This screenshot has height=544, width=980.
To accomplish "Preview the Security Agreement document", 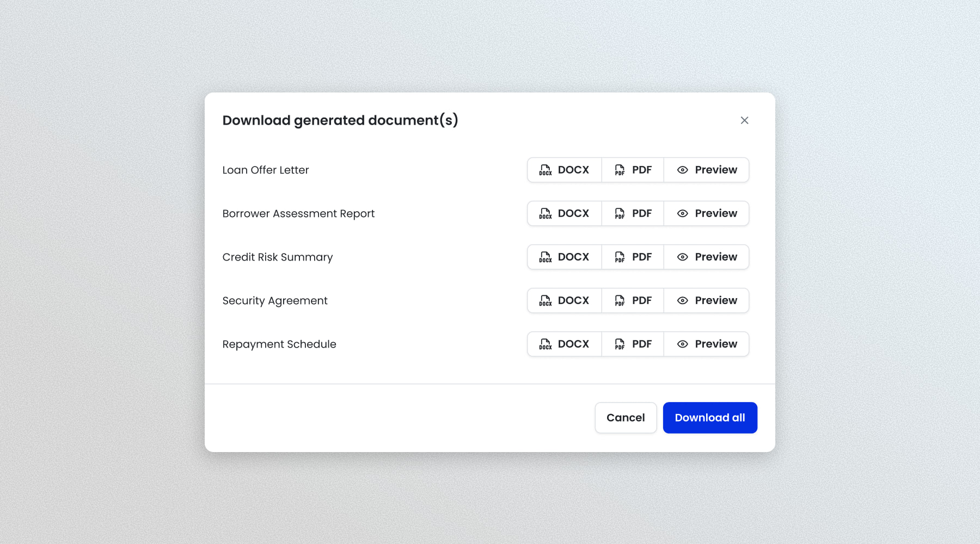I will (707, 300).
